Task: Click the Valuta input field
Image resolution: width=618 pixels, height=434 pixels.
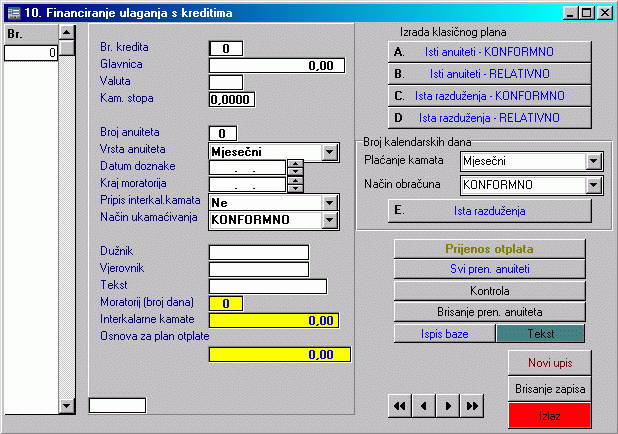Action: click(x=226, y=82)
